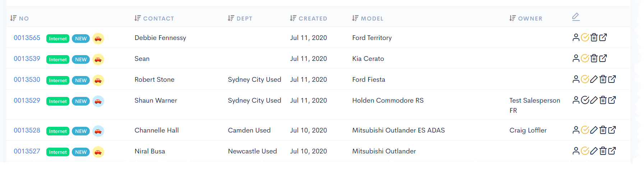Image resolution: width=644 pixels, height=170 pixels.
Task: Edit the Holden Commodore RS enquiry
Action: [594, 100]
